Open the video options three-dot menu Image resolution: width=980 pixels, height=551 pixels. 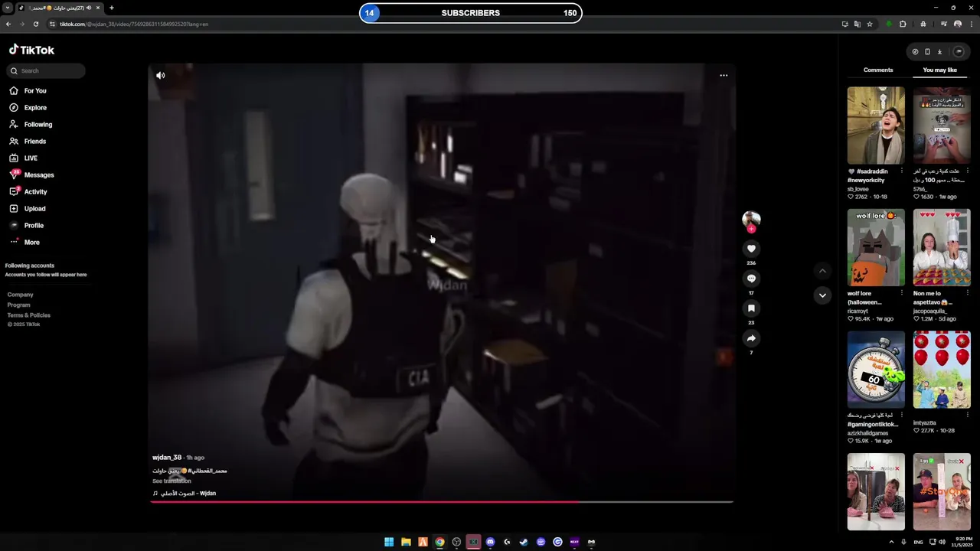point(724,75)
